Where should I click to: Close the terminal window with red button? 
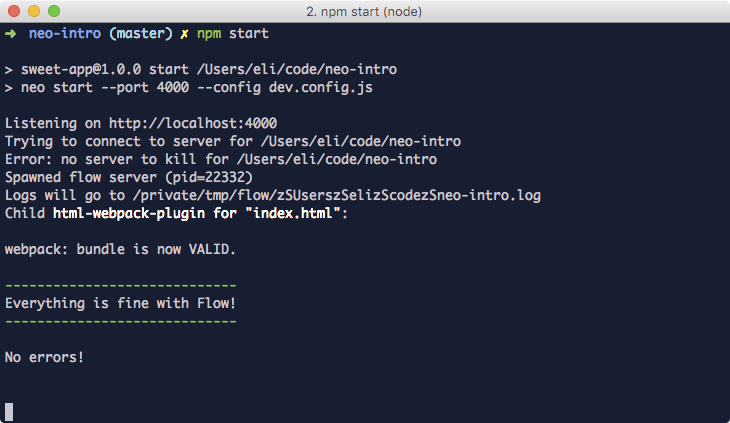point(14,11)
